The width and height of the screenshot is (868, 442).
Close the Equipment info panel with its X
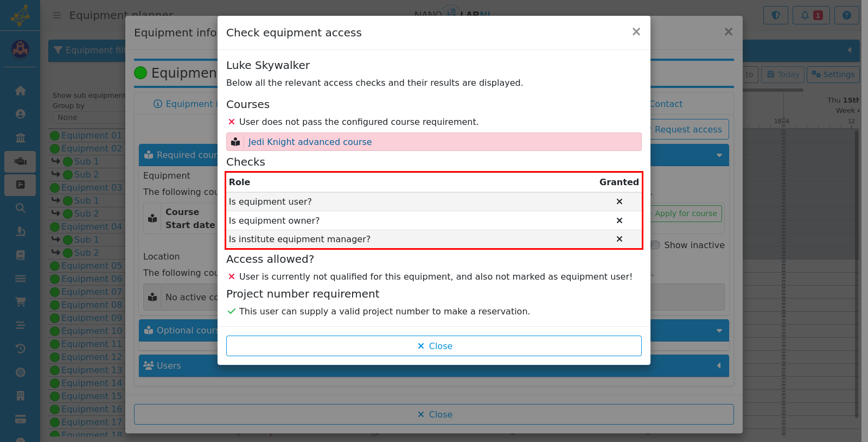click(729, 32)
